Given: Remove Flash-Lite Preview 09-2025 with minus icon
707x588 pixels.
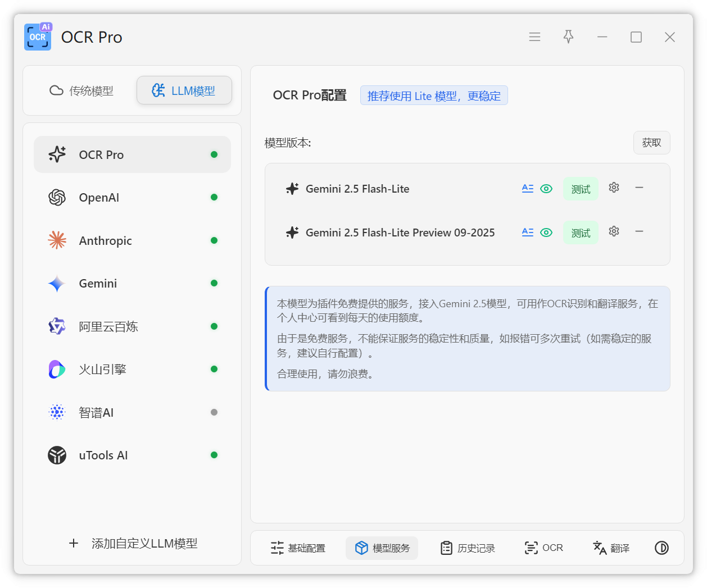Looking at the screenshot, I should pyautogui.click(x=639, y=231).
